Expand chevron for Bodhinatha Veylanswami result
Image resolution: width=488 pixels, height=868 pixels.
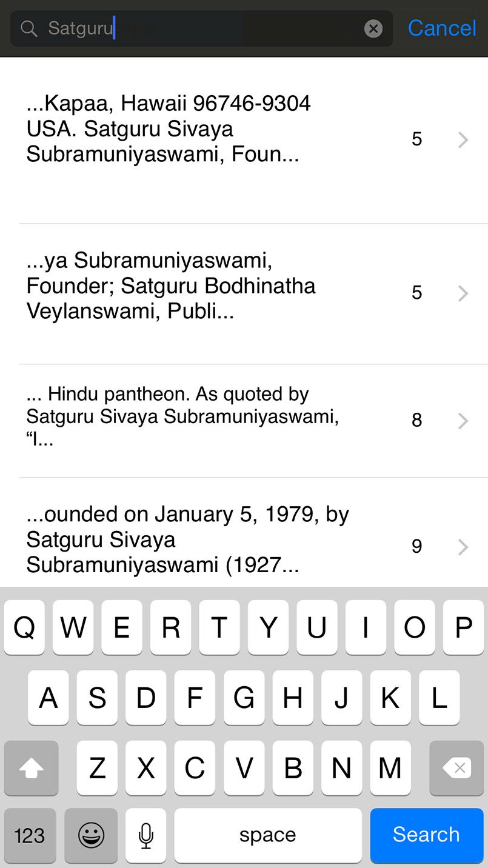click(463, 293)
